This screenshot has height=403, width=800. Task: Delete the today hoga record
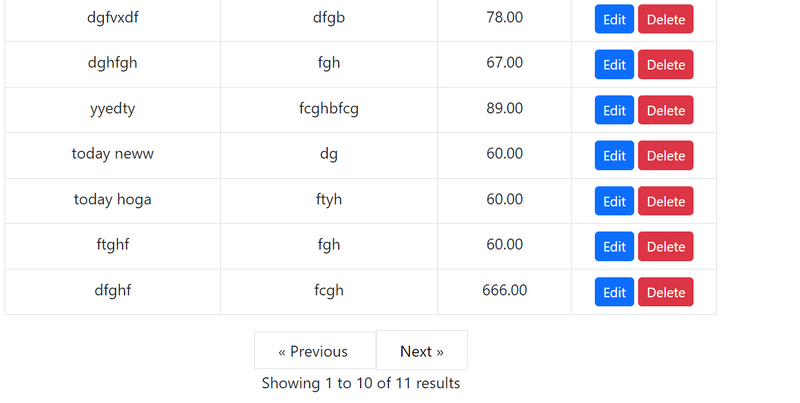click(x=665, y=201)
